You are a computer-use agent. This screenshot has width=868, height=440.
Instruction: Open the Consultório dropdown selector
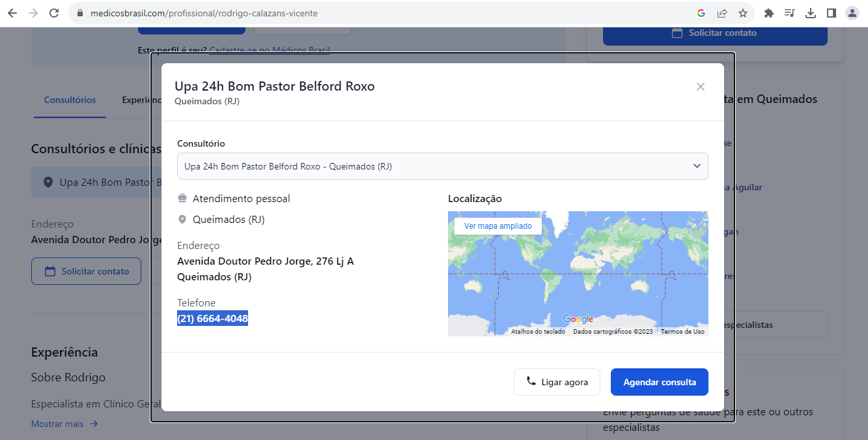(443, 166)
